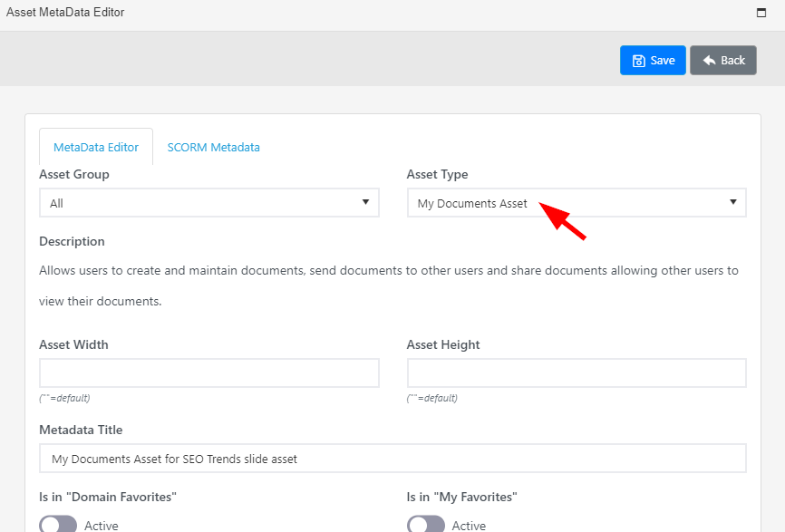Viewport: 785px width, 532px height.
Task: Click the asset description paragraph text
Action: (x=389, y=285)
